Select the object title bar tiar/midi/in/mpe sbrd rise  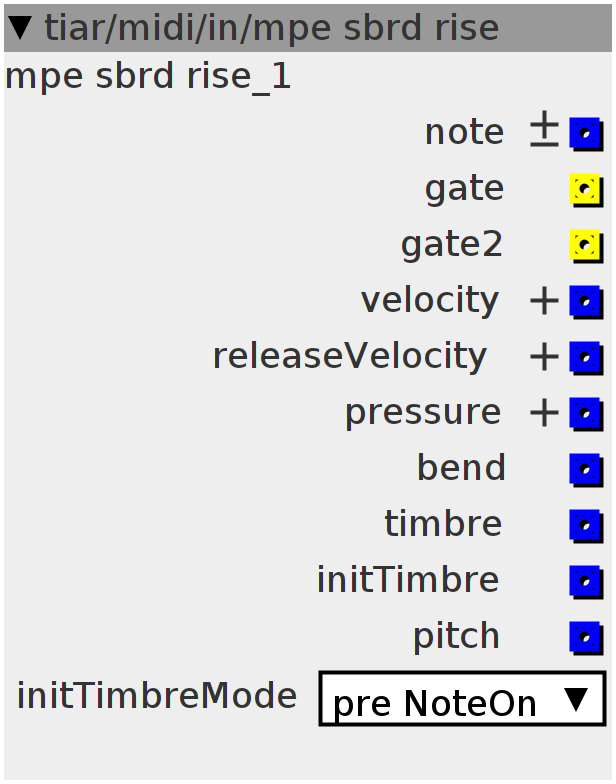308,28
